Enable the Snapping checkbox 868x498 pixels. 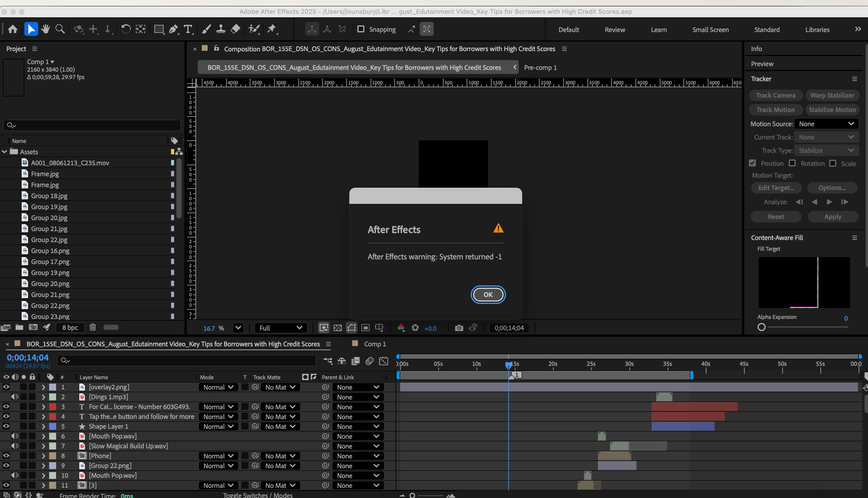point(361,29)
